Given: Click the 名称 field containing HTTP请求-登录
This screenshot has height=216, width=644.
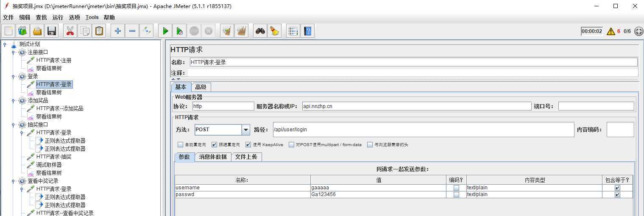Looking at the screenshot, I should pos(413,62).
